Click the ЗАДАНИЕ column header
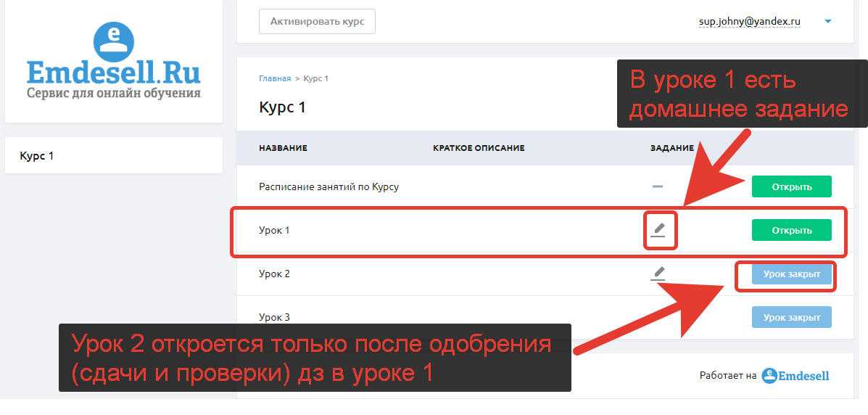 [x=672, y=148]
